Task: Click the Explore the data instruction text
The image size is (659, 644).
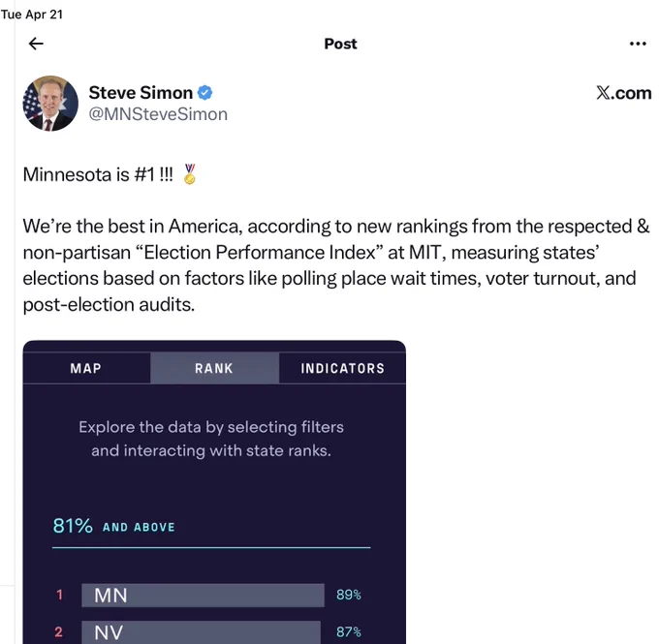Action: pos(211,439)
